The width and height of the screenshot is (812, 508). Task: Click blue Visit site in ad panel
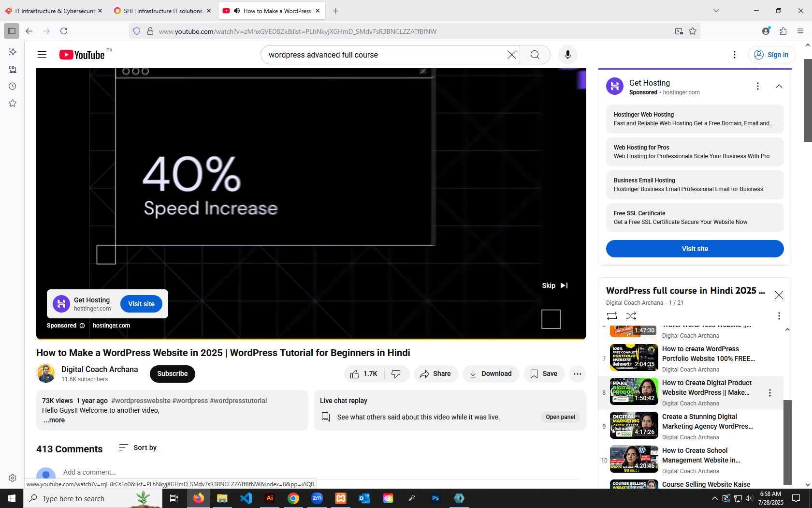pos(695,249)
